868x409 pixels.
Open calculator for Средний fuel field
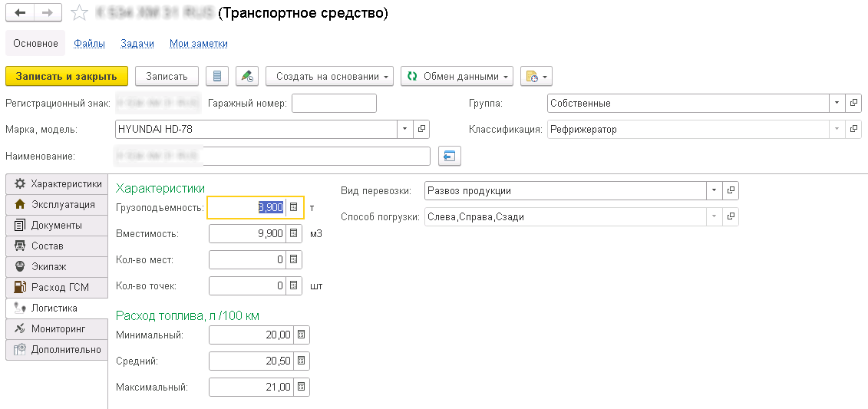click(x=301, y=361)
